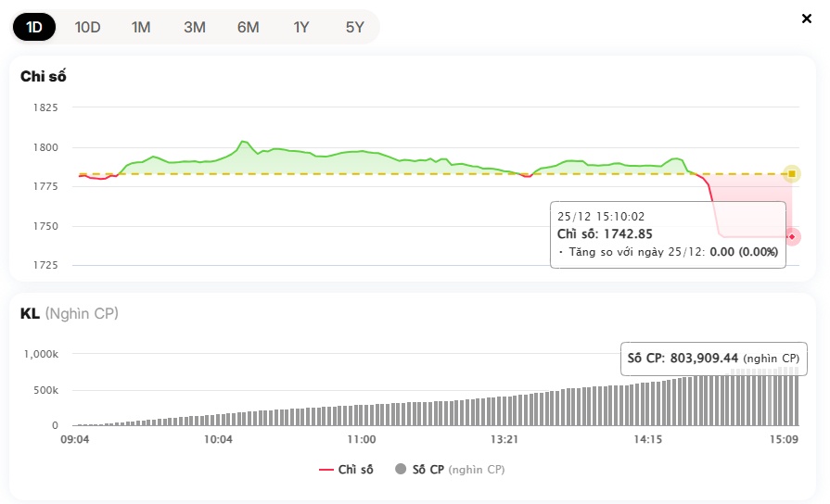Click the yellow square reference line marker
830x504 pixels.
pyautogui.click(x=791, y=173)
